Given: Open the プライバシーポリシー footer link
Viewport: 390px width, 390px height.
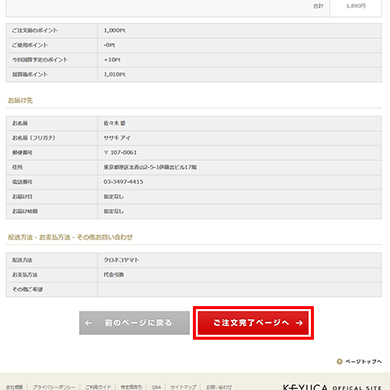Looking at the screenshot, I should [54, 387].
